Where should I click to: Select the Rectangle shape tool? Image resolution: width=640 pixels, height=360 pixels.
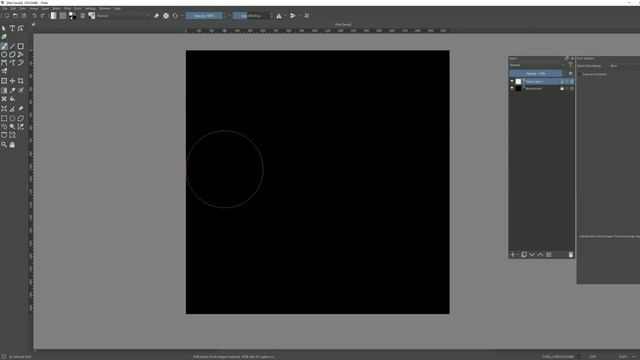pyautogui.click(x=20, y=46)
